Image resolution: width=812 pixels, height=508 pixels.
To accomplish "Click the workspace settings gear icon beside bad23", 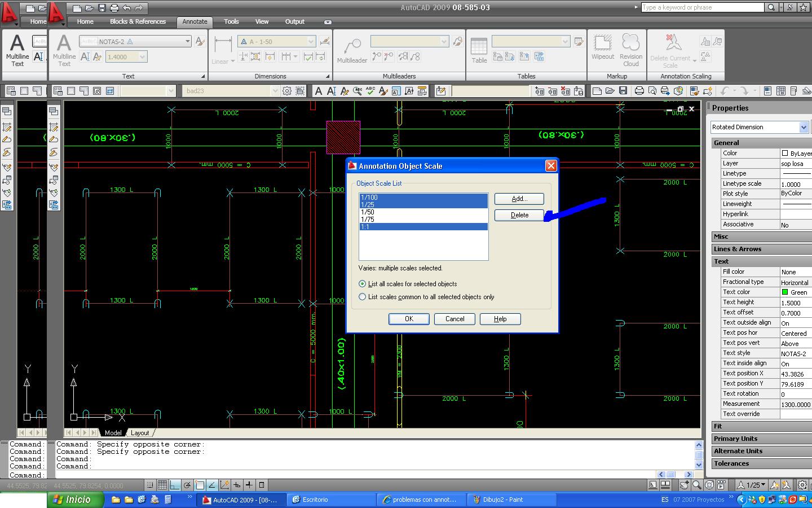I will [x=287, y=91].
